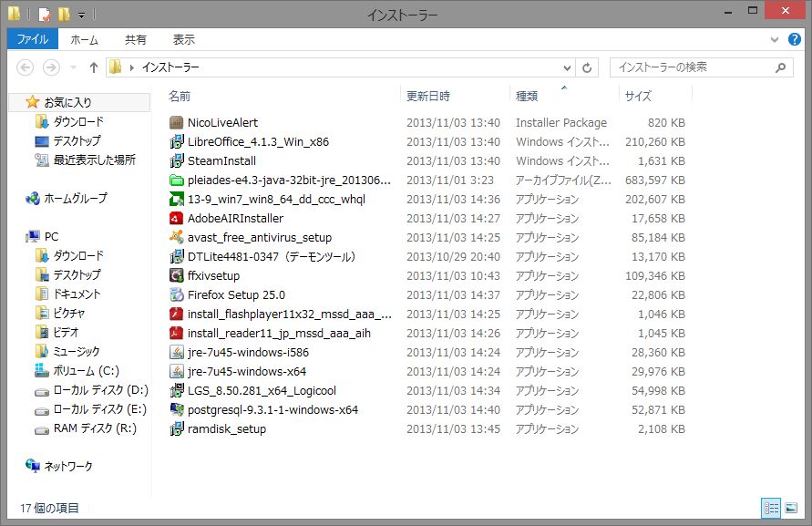This screenshot has width=812, height=526.
Task: Click the LibreOffice_4.1.3_Win_x86 file icon
Action: 177,142
